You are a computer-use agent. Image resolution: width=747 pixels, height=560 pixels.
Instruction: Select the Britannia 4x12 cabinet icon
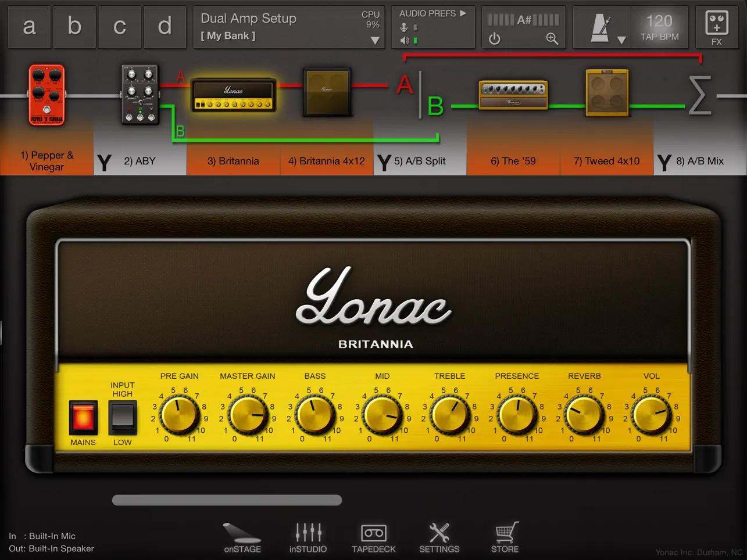(327, 92)
